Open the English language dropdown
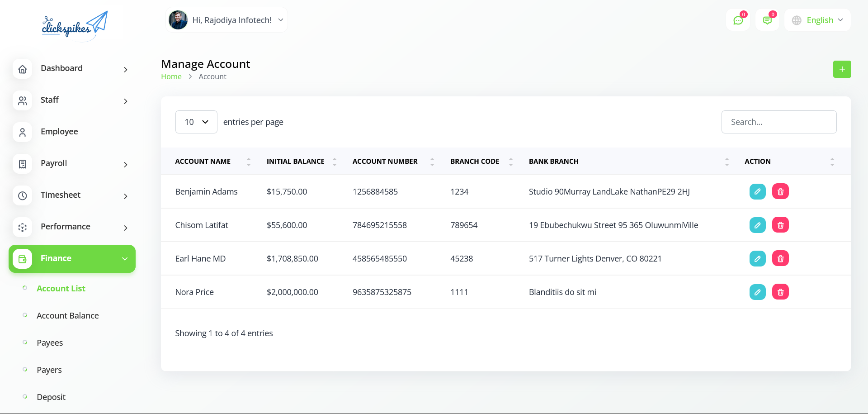The height and width of the screenshot is (414, 868). [817, 20]
